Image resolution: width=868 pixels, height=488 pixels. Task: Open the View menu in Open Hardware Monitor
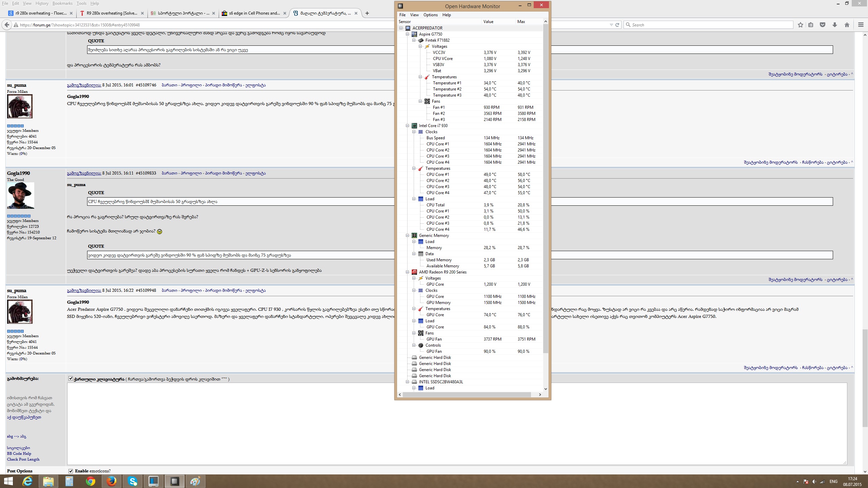414,15
